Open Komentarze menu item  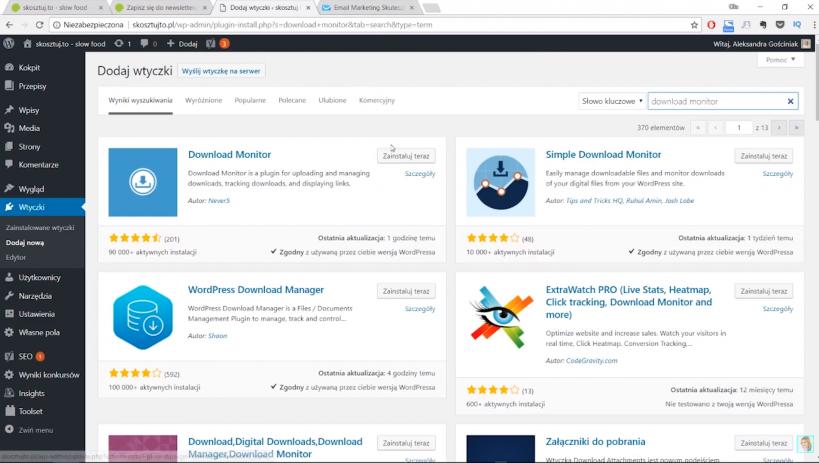click(x=38, y=165)
